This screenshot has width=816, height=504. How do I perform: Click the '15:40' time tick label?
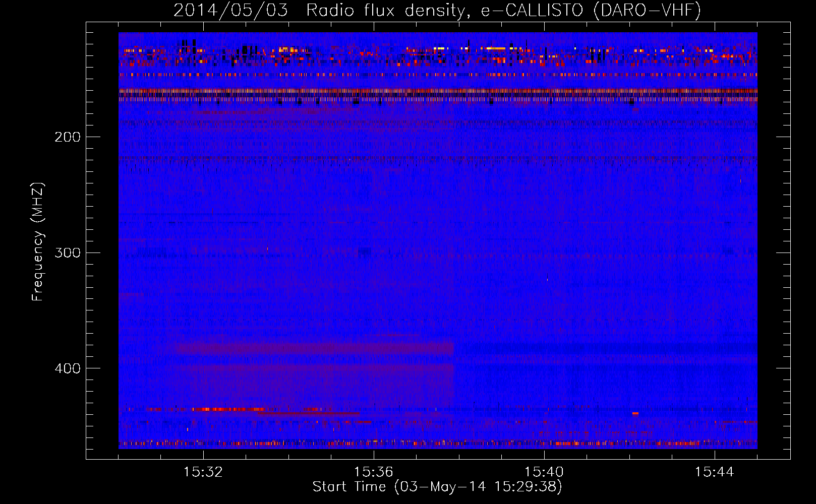[544, 472]
